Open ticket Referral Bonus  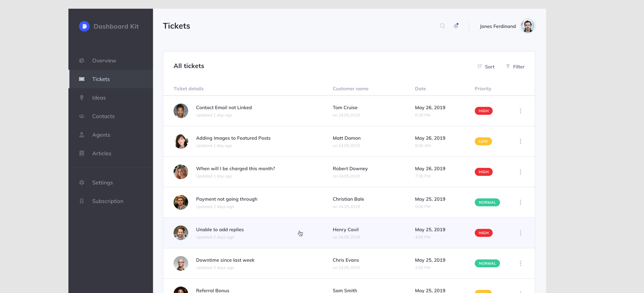[212, 290]
